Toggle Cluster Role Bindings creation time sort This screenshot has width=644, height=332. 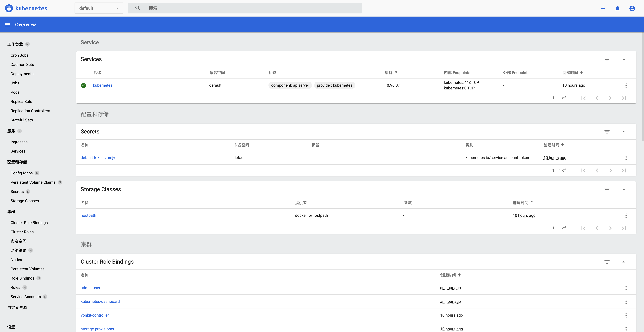[x=459, y=275]
